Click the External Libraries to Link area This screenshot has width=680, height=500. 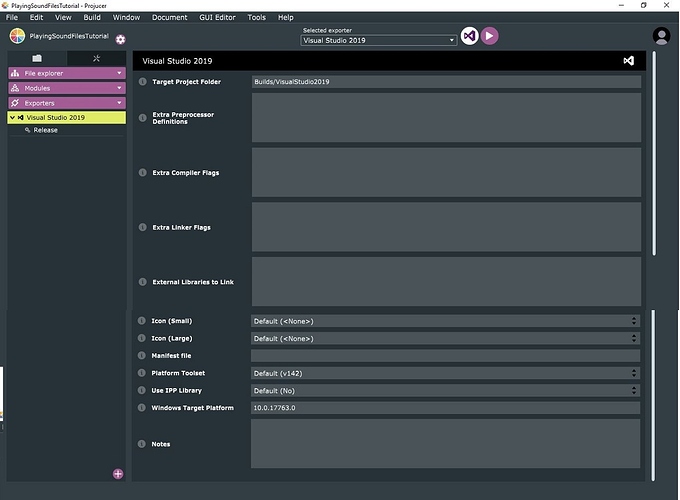446,281
